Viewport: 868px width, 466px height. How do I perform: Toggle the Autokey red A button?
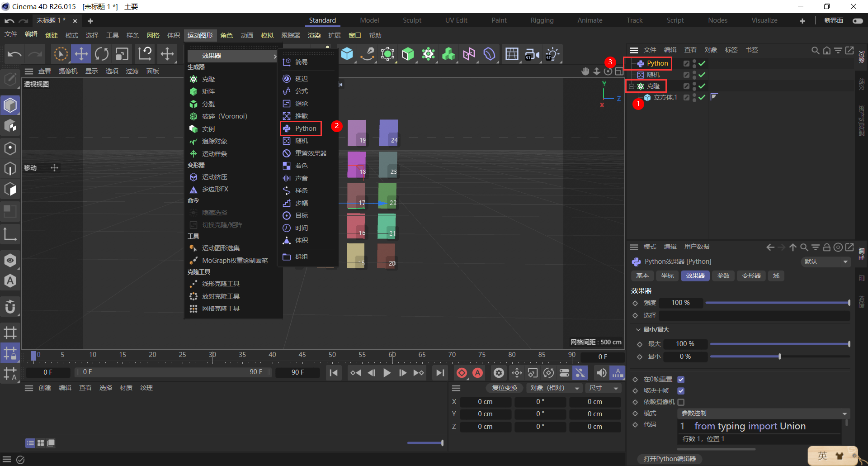point(478,373)
